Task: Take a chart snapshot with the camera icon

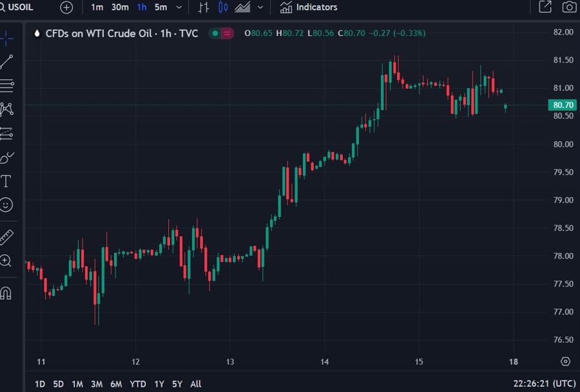Action: [x=569, y=7]
